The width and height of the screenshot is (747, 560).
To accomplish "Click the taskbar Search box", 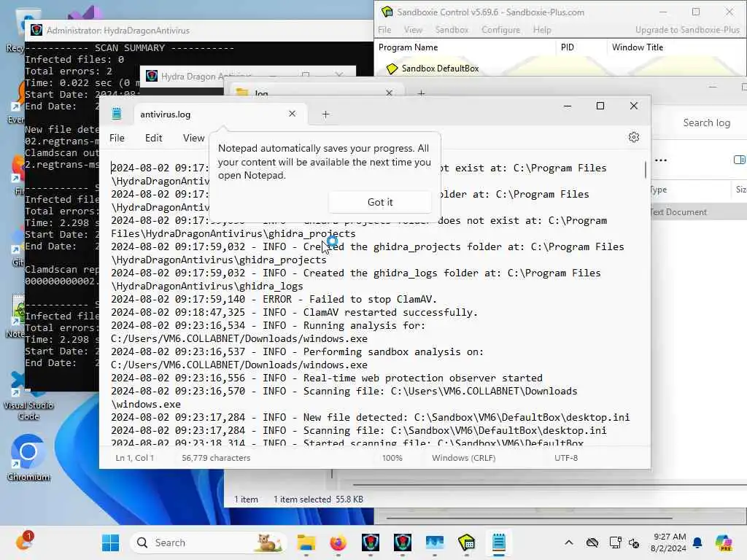I will tap(208, 542).
